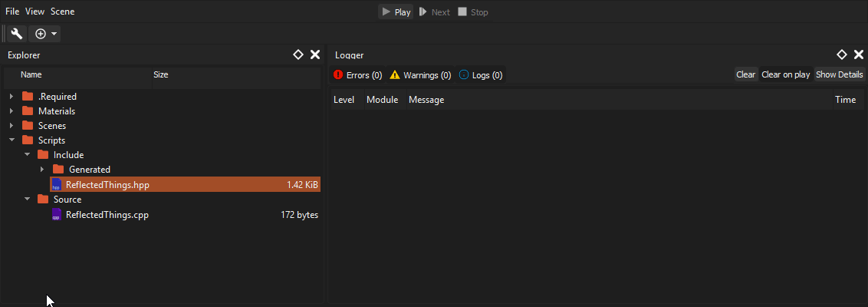The width and height of the screenshot is (868, 307).
Task: Click Show Details in the Logger
Action: click(x=839, y=74)
